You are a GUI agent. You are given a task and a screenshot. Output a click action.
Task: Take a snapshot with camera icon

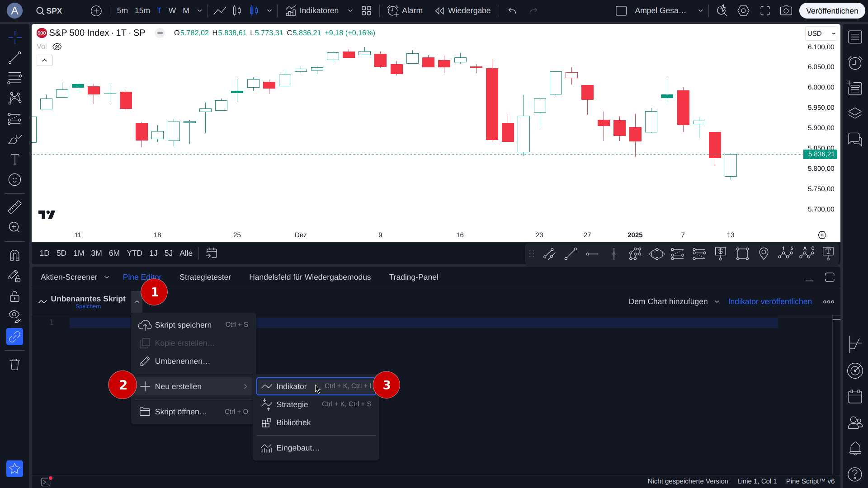786,11
